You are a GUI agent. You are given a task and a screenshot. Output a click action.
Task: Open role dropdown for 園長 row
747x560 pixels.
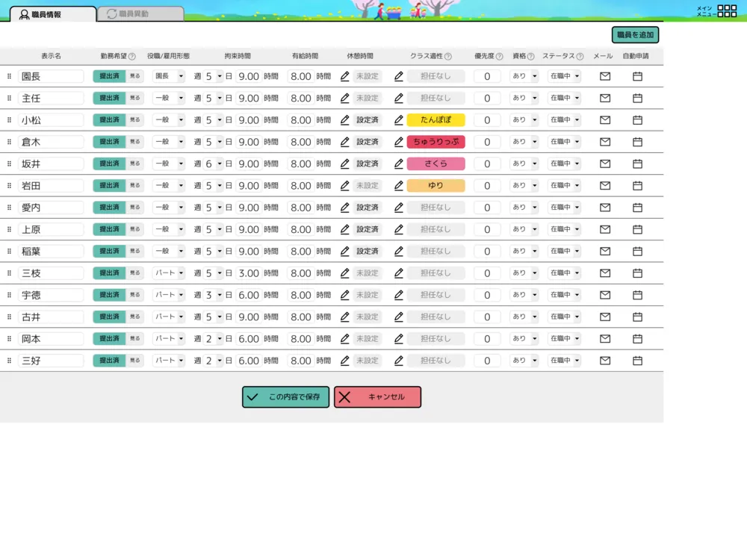[x=169, y=76]
